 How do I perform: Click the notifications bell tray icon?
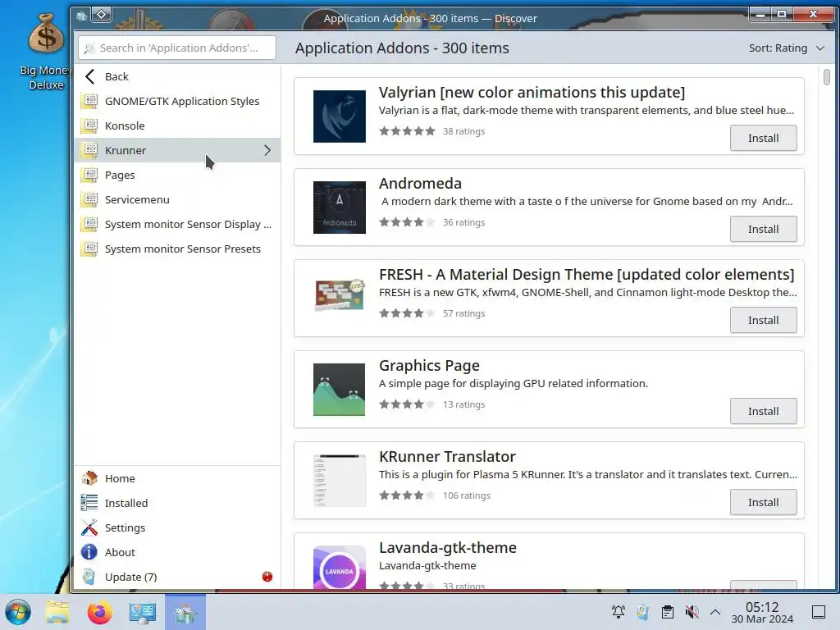click(619, 612)
